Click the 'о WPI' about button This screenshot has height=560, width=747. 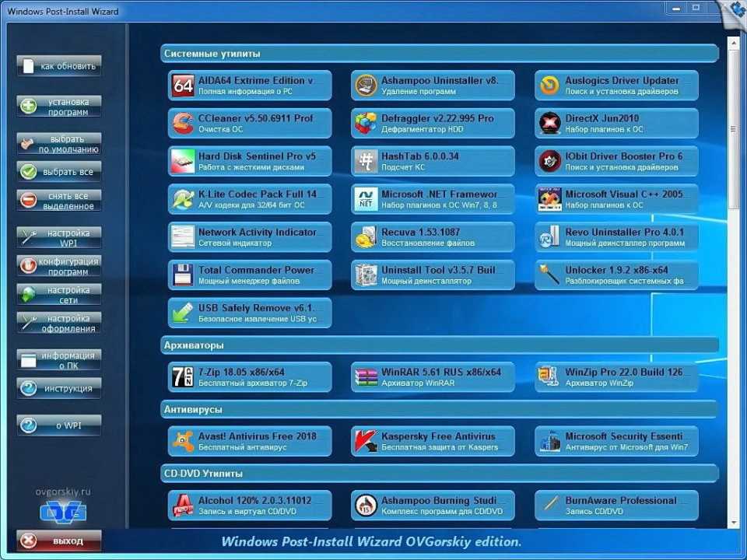[59, 425]
